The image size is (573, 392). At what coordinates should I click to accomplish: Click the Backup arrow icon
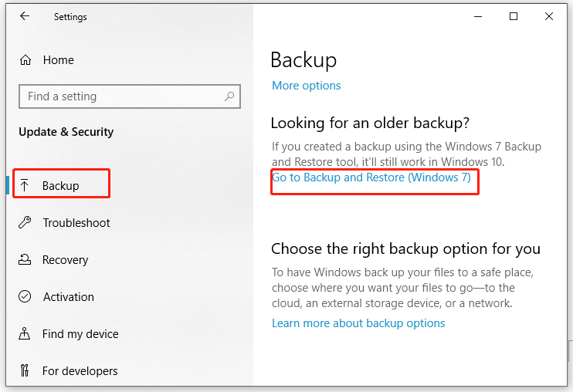click(25, 185)
